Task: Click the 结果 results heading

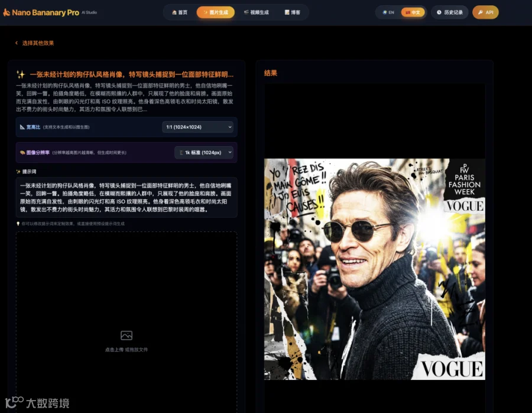Action: tap(270, 73)
